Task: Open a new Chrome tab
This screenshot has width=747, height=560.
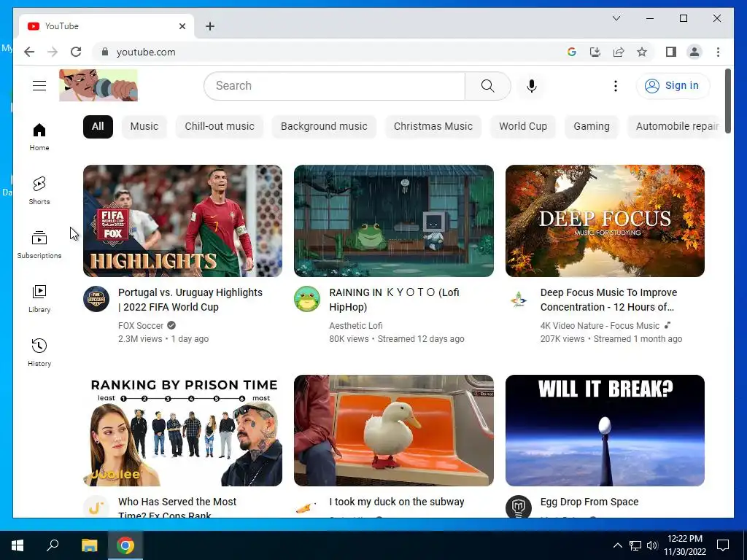Action: tap(210, 26)
